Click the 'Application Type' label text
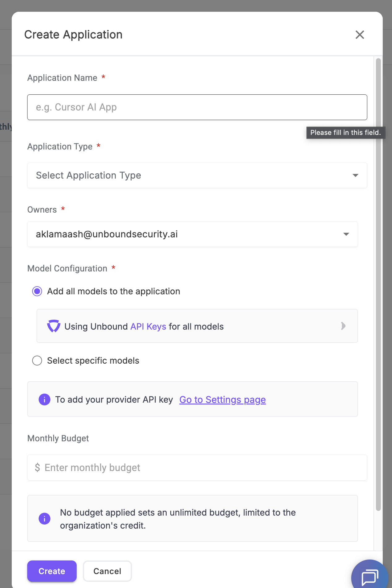This screenshot has height=588, width=392. coord(60,146)
